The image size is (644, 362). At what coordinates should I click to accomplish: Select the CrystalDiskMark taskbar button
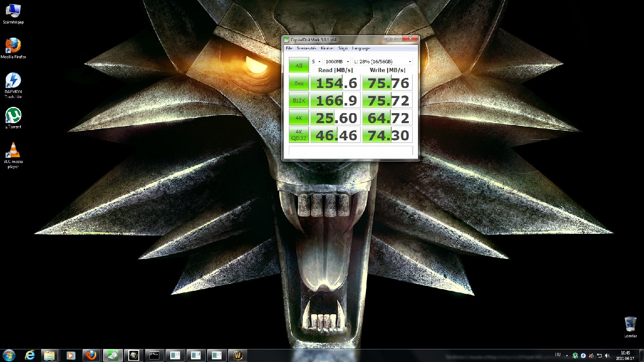[112, 355]
